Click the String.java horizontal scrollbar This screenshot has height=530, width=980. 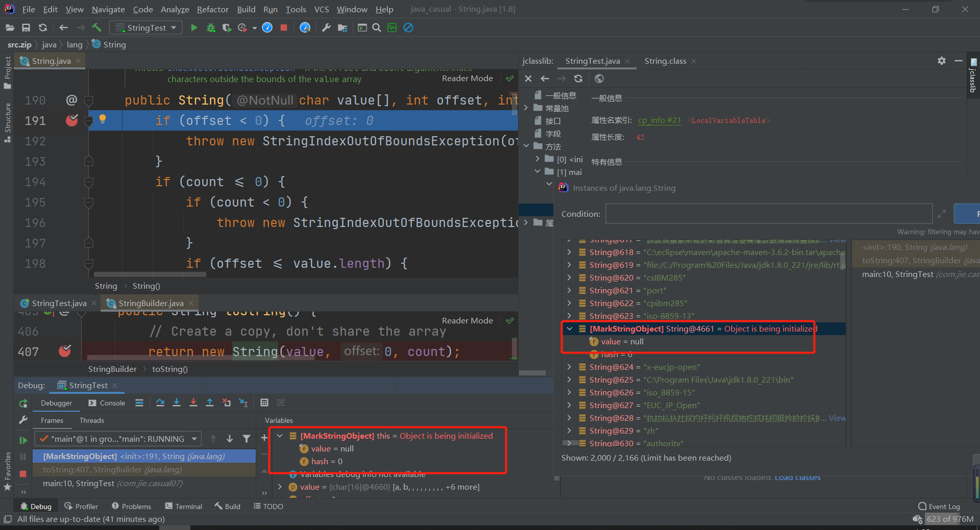[x=150, y=274]
